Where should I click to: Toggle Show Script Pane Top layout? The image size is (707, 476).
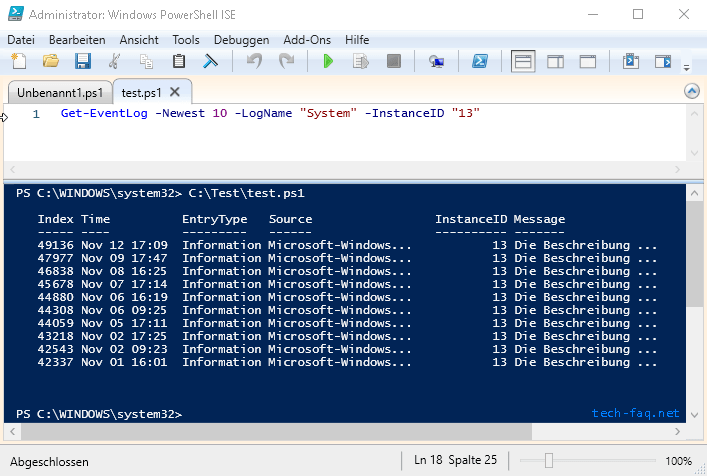(x=523, y=62)
